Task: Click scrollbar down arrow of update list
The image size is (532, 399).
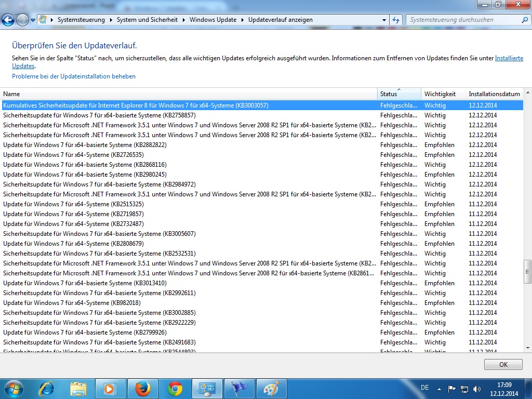Action: click(x=527, y=348)
